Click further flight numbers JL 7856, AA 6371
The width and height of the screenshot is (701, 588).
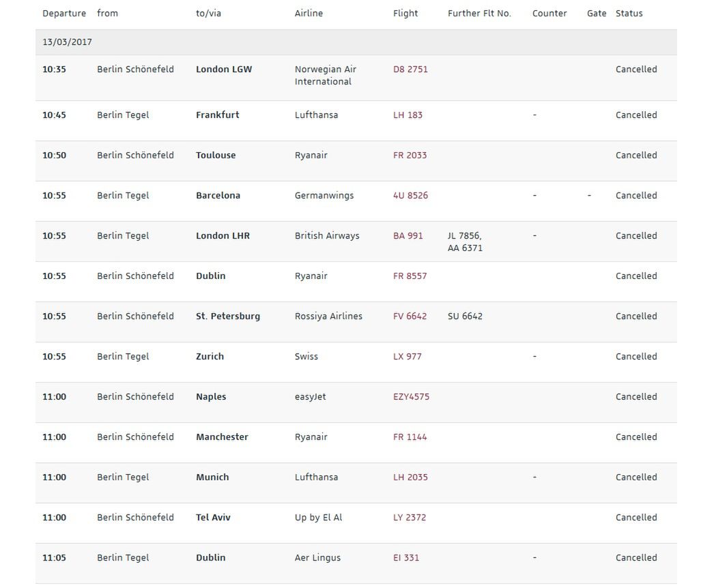tap(465, 241)
